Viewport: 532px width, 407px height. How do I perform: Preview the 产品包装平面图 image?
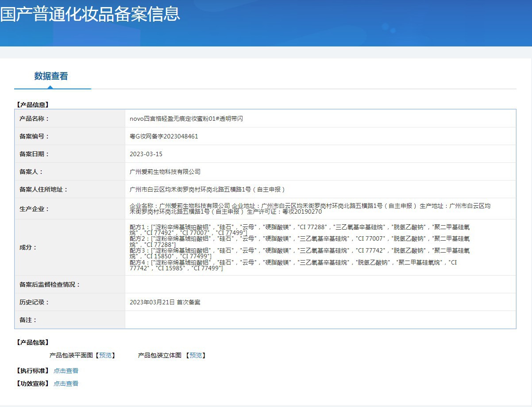(105, 355)
